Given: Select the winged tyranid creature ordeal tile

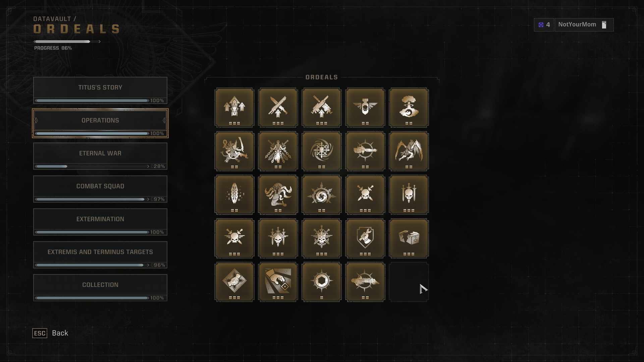Looking at the screenshot, I should [x=409, y=151].
